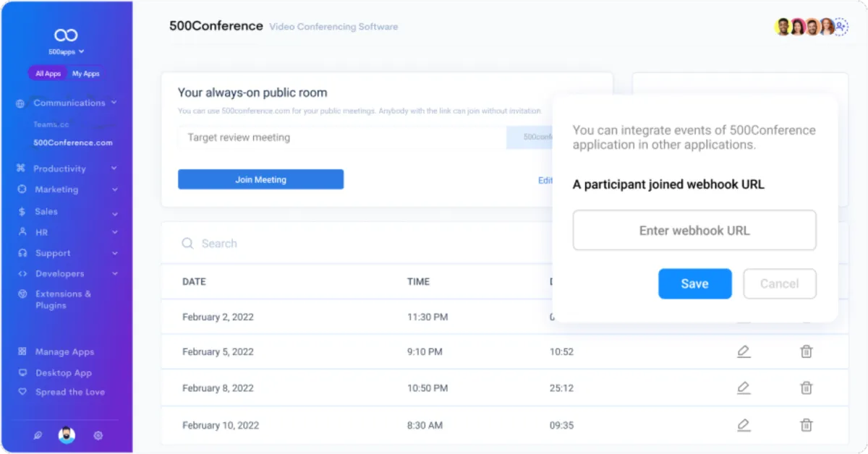Image resolution: width=868 pixels, height=454 pixels.
Task: Edit the February 10, 2022 meeting
Action: (743, 425)
